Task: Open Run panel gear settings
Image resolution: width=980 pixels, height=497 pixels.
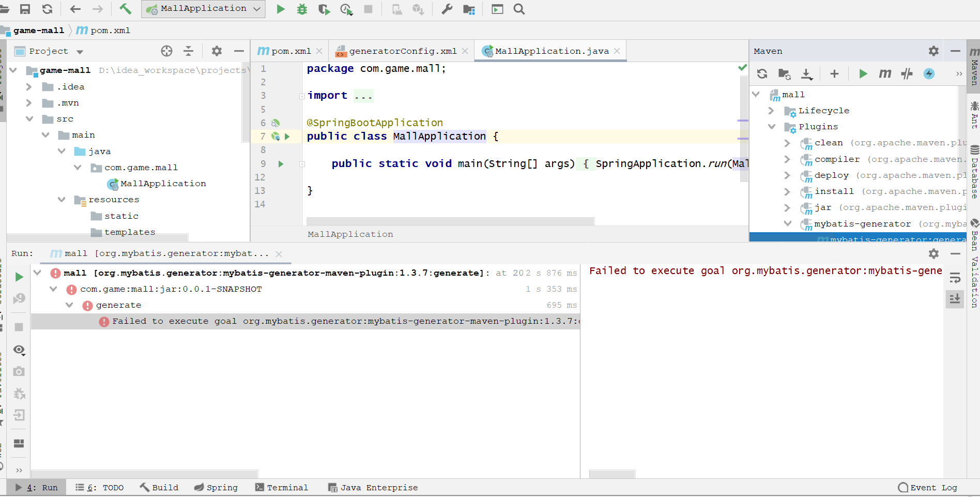Action: tap(933, 253)
